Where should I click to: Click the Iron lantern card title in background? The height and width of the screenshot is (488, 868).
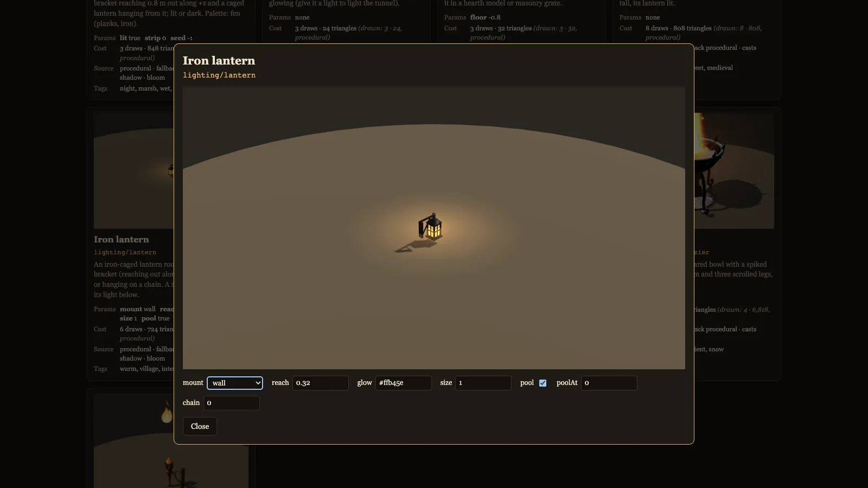tap(121, 240)
